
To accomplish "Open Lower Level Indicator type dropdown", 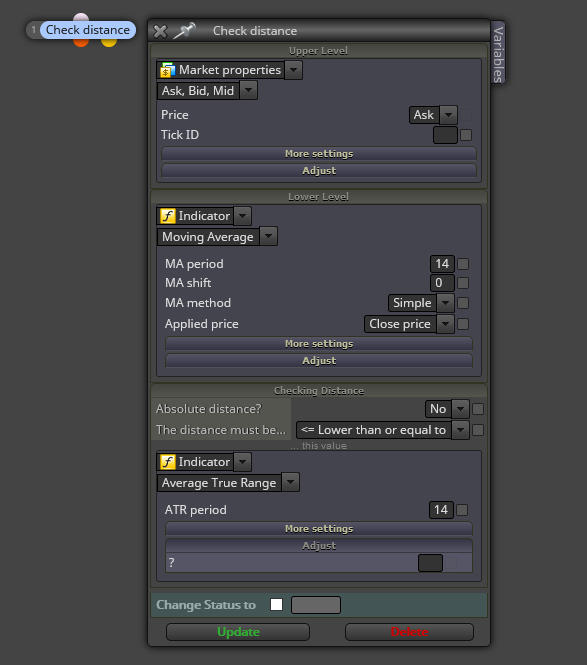I will [x=243, y=216].
